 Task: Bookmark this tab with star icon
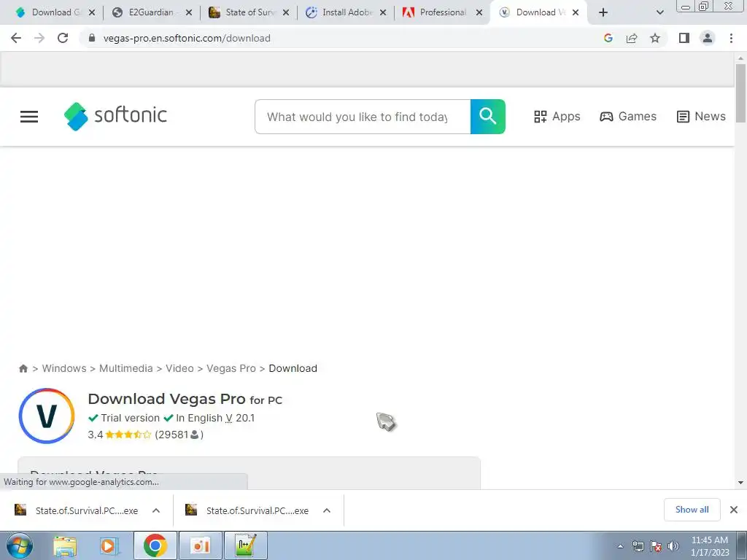pyautogui.click(x=655, y=38)
